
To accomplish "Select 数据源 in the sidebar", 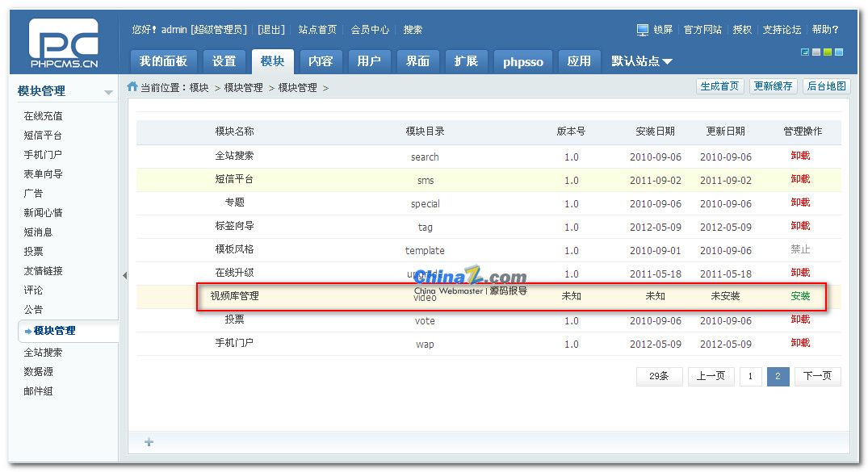I will click(38, 372).
